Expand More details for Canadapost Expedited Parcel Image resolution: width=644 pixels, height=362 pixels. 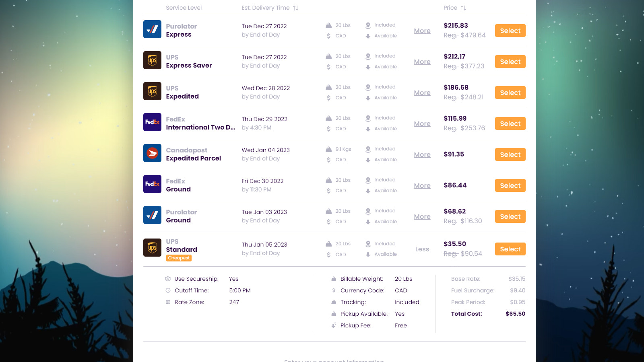tap(422, 155)
